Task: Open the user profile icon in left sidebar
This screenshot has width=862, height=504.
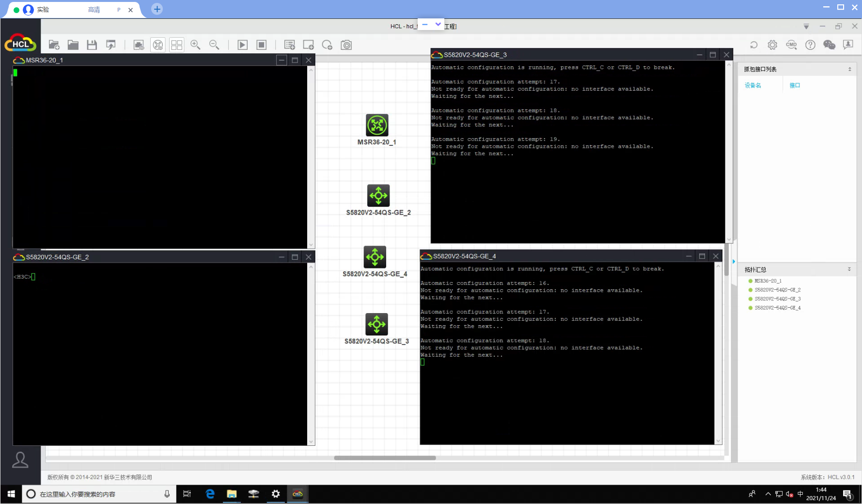Action: [x=20, y=460]
